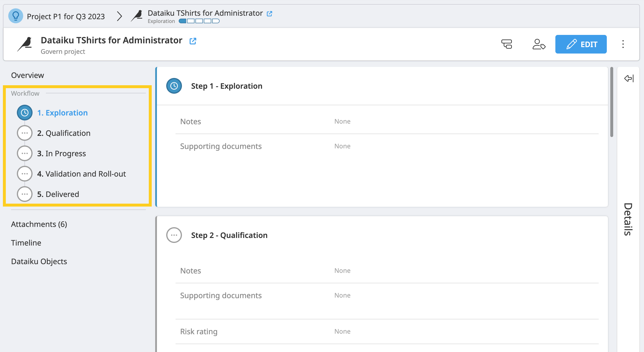The width and height of the screenshot is (644, 352).
Task: Click the EDIT button
Action: click(x=581, y=44)
